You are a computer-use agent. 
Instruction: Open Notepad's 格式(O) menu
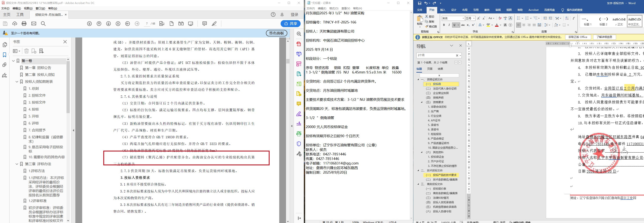(x=334, y=8)
